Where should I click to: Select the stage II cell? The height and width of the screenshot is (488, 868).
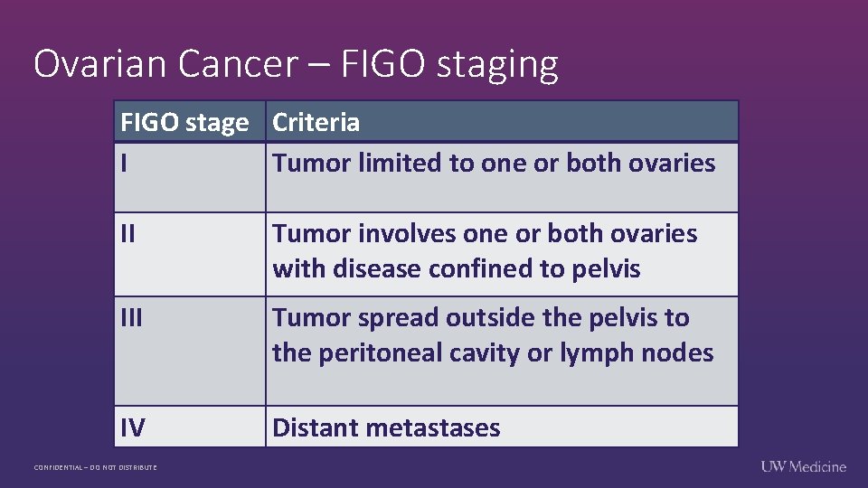[129, 234]
